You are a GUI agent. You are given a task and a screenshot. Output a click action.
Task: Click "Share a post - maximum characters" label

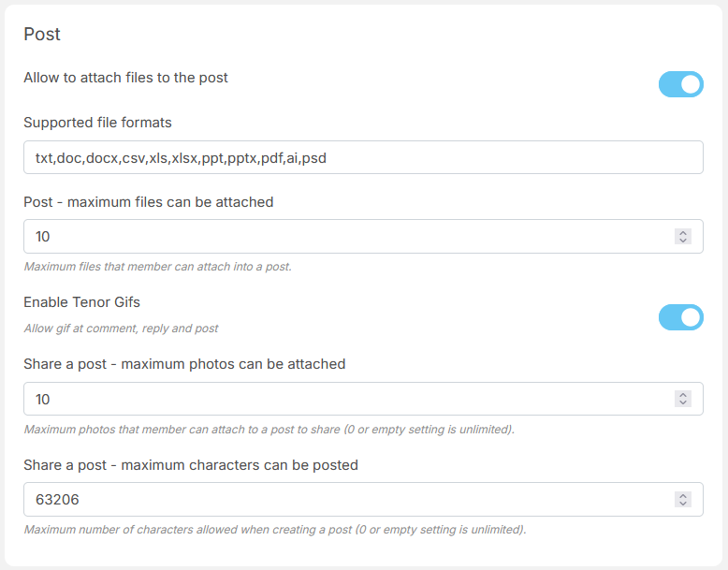191,465
